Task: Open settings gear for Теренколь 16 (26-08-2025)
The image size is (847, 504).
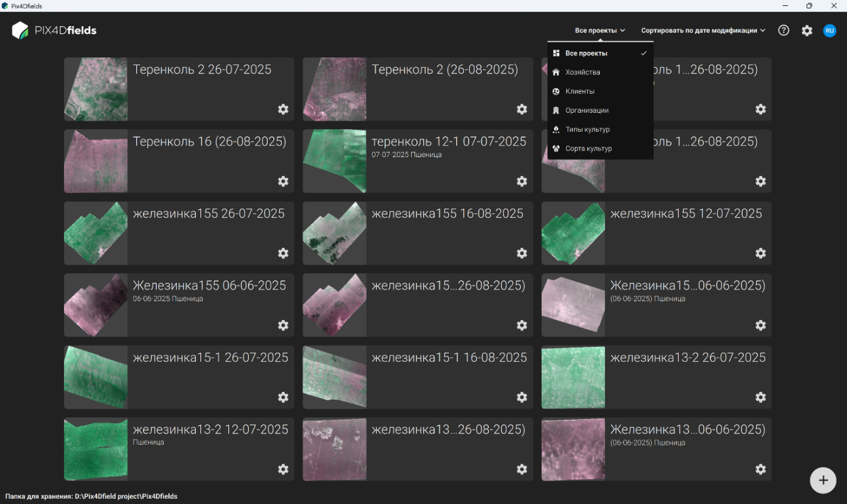Action: (x=283, y=181)
